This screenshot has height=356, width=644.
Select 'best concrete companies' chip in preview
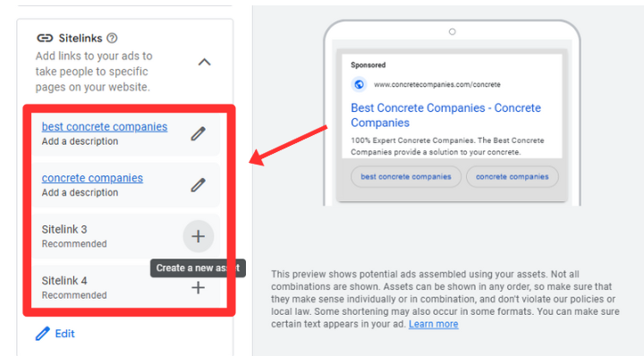coord(406,176)
